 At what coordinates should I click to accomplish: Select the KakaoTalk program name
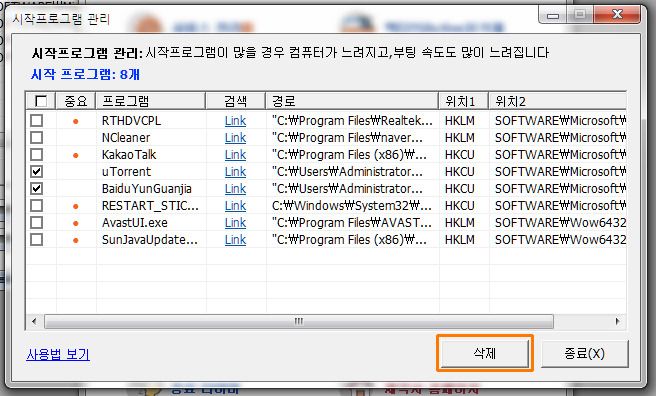point(129,155)
